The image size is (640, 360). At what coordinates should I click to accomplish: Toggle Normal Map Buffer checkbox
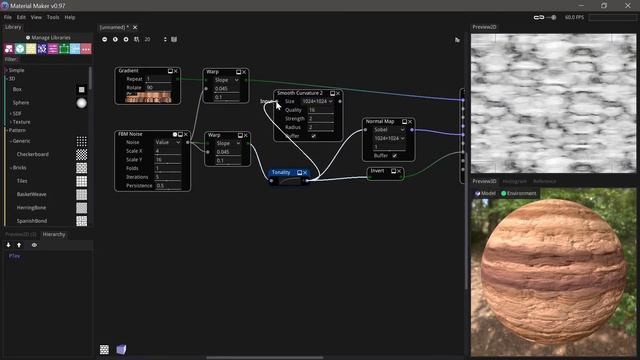(x=394, y=156)
